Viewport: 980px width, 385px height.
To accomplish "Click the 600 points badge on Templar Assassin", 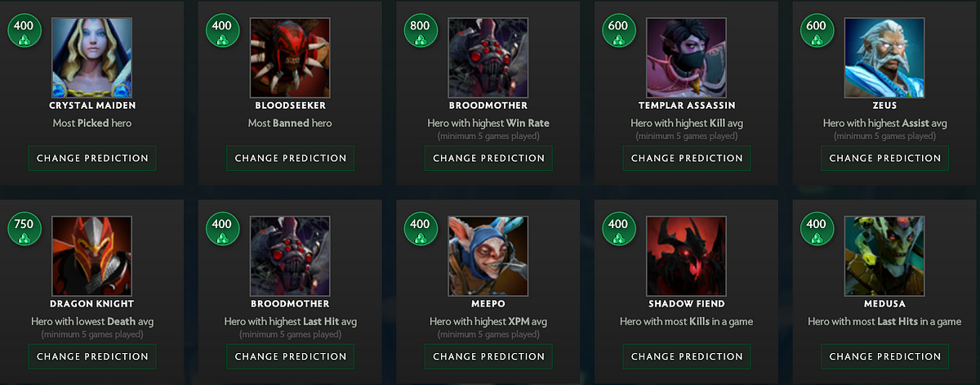I will coord(618,30).
